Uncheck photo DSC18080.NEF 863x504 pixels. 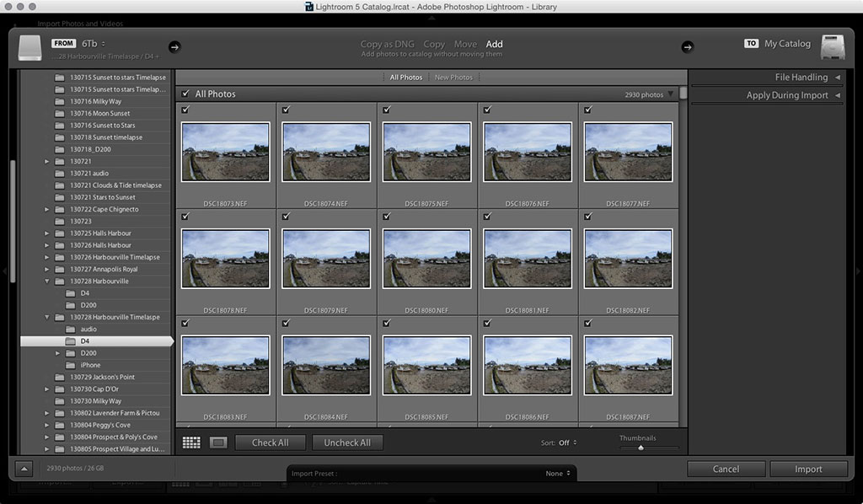(x=387, y=217)
